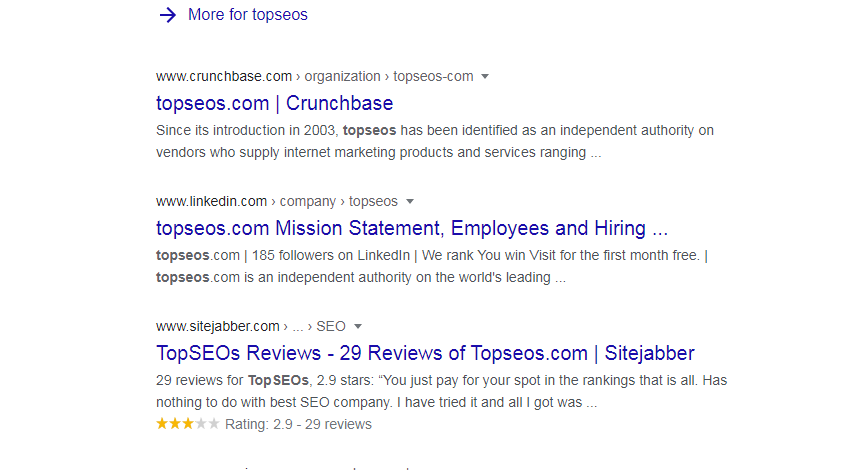The height and width of the screenshot is (470, 859).
Task: Open the More for topseos link
Action: pos(248,15)
